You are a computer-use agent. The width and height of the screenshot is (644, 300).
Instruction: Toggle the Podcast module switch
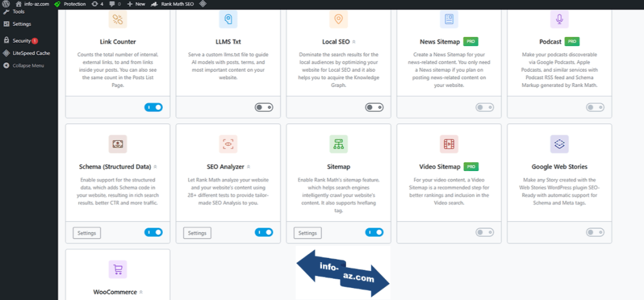click(595, 108)
